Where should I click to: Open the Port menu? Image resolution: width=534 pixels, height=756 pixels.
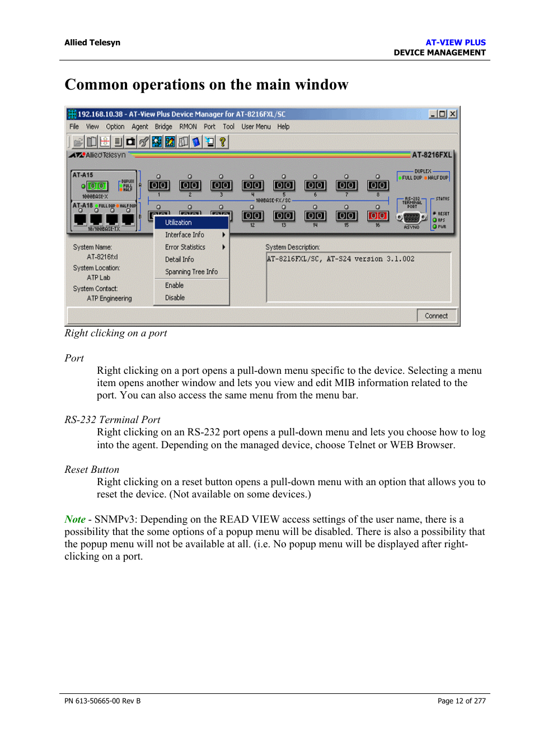coord(209,127)
